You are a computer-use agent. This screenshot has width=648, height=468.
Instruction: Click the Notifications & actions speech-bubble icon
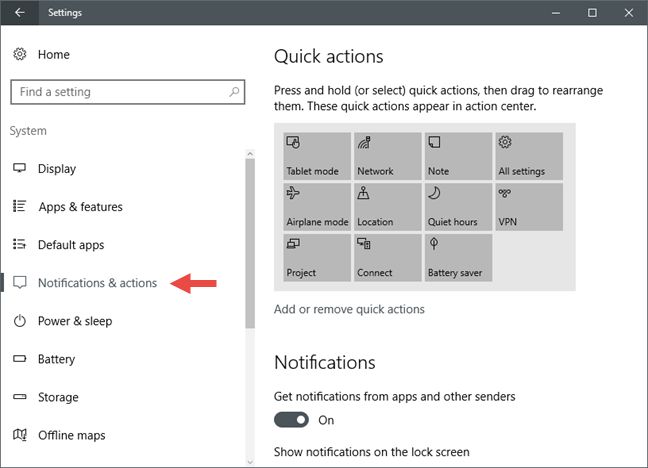[19, 282]
